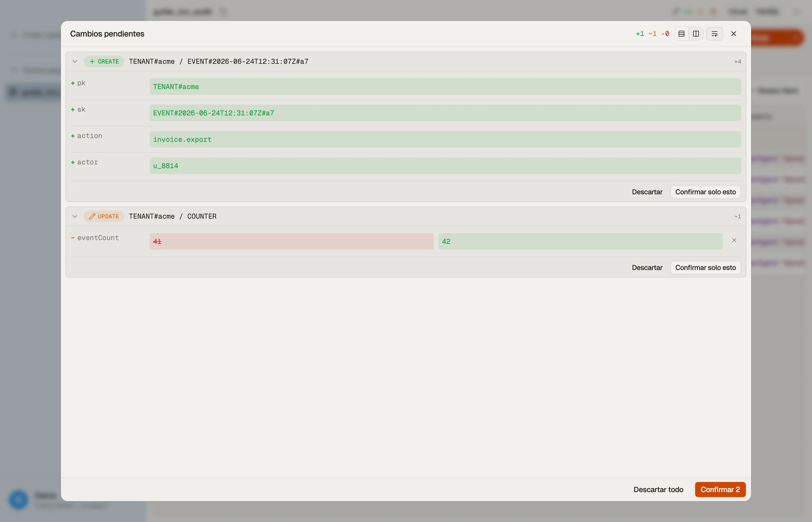Click the green CREATE badge

click(104, 61)
